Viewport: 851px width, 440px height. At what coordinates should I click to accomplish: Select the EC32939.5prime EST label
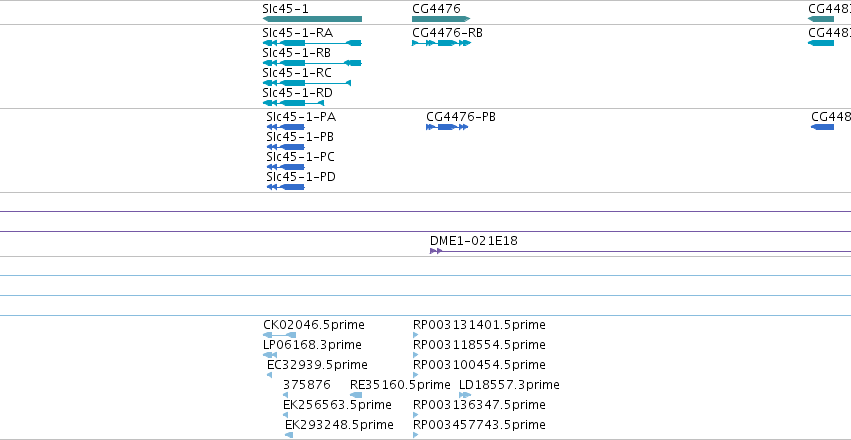click(x=317, y=365)
